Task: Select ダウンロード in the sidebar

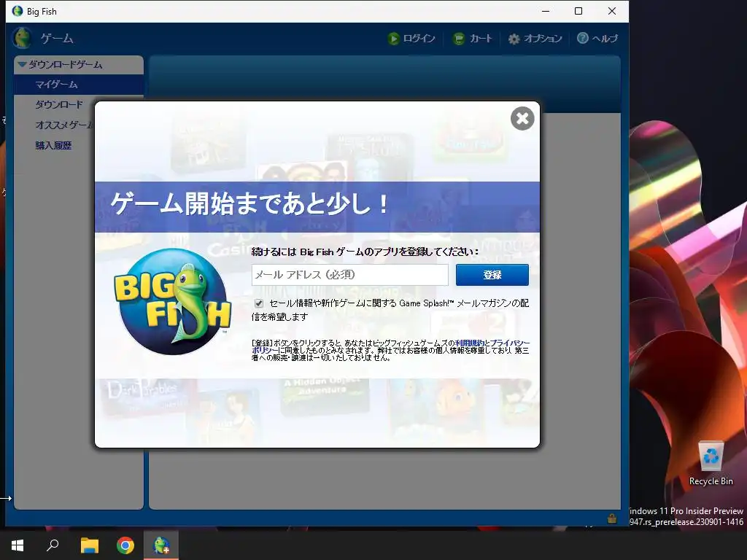Action: (58, 104)
